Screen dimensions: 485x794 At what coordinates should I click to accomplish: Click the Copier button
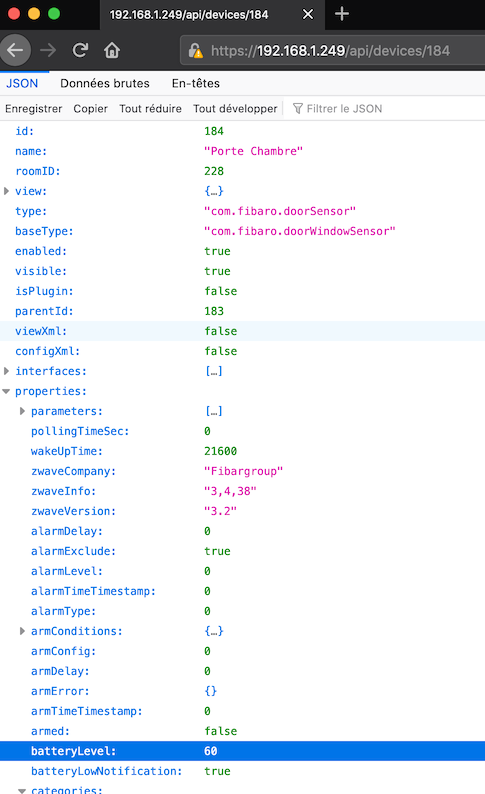pos(91,108)
